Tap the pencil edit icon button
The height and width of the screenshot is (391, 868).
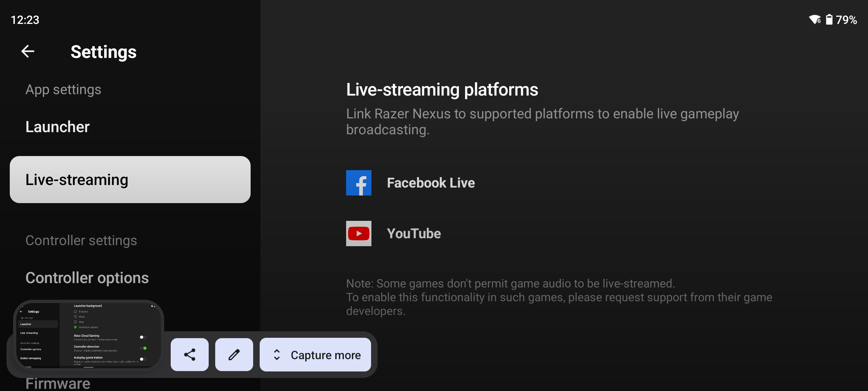click(x=234, y=354)
